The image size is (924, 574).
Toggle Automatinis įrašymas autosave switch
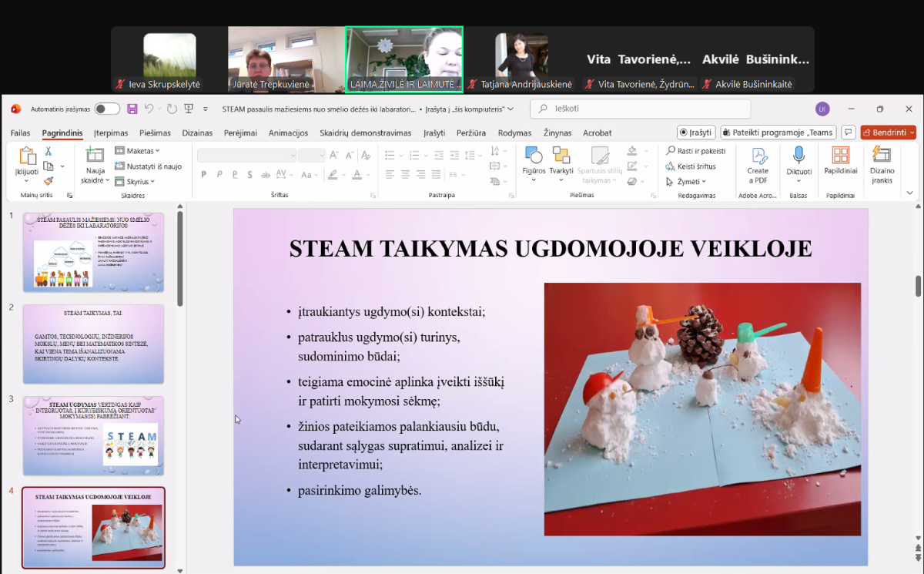[x=107, y=109]
